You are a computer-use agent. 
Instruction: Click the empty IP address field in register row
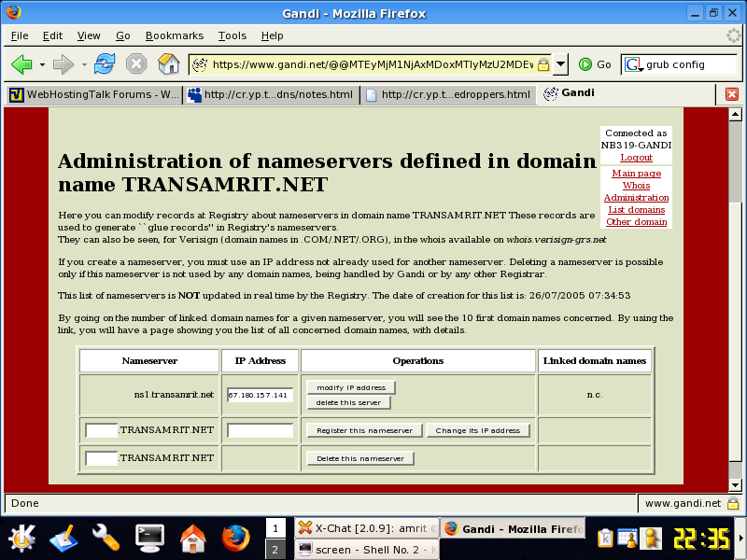click(x=260, y=430)
